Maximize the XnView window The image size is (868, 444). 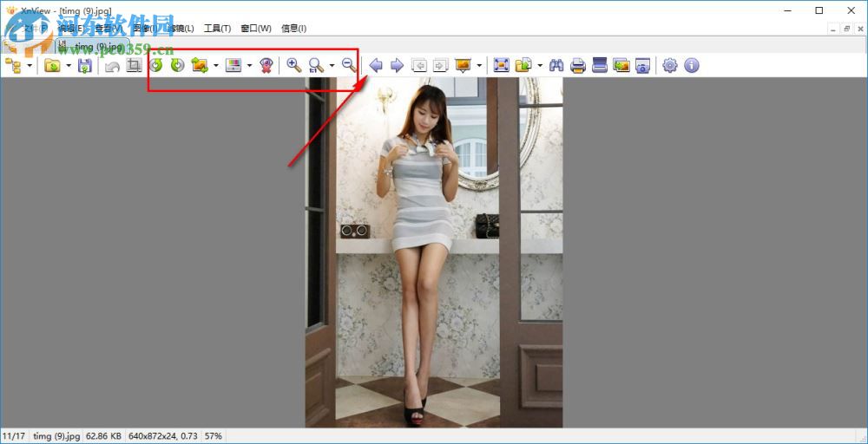(819, 10)
